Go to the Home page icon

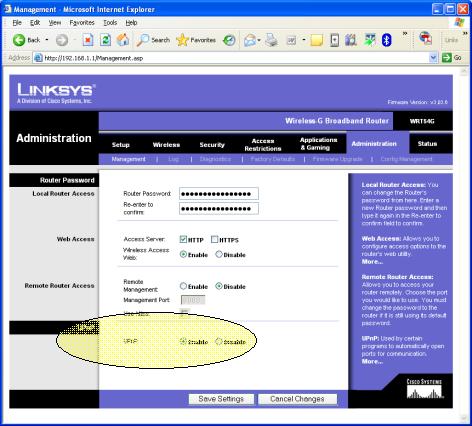point(123,40)
